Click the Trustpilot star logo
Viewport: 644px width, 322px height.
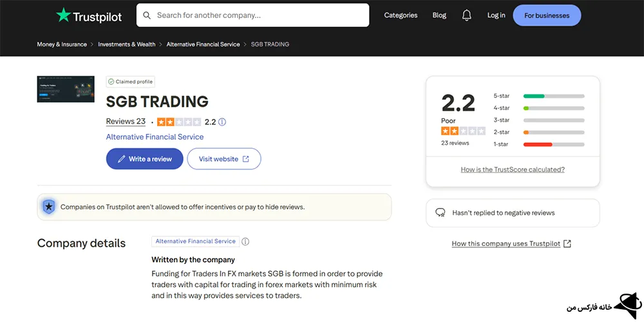coord(63,15)
